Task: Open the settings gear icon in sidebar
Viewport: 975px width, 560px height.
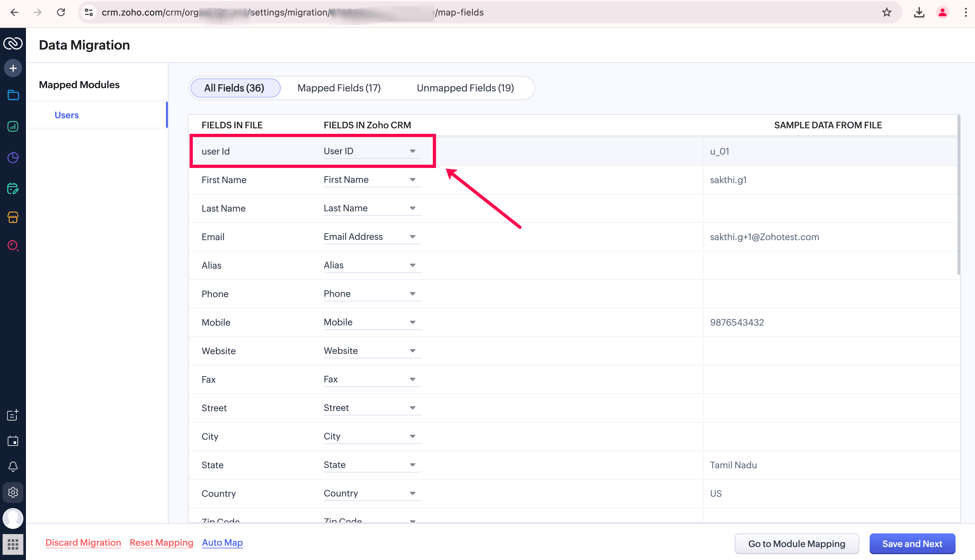Action: pyautogui.click(x=13, y=492)
